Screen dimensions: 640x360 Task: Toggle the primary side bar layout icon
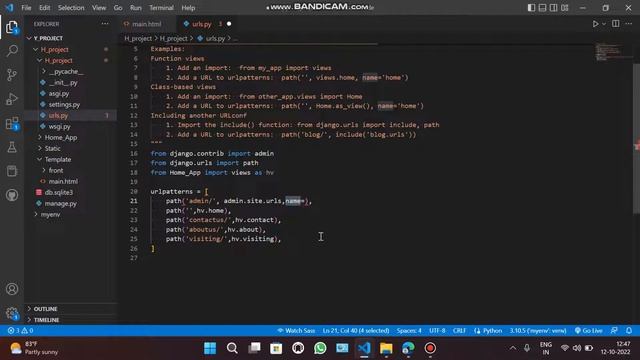tap(531, 8)
